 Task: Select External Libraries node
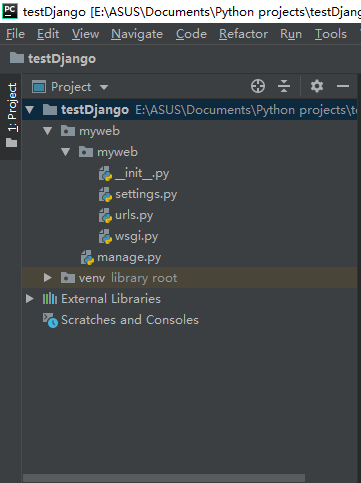[111, 299]
